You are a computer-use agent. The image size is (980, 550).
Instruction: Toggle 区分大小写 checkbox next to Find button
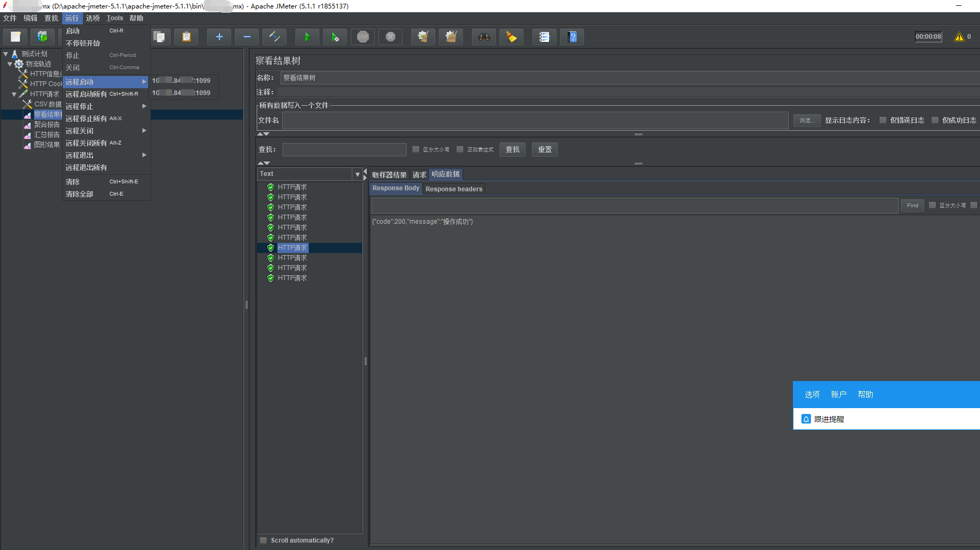coord(932,205)
